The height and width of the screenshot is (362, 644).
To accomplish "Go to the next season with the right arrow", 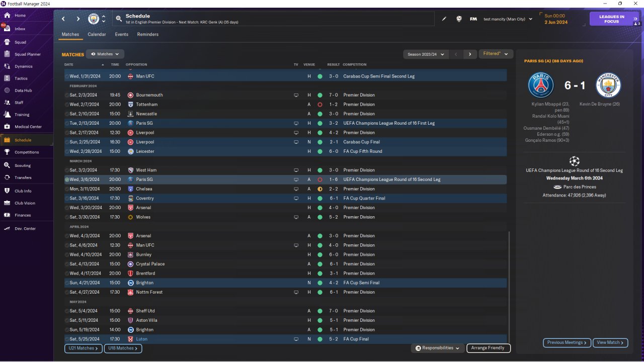I will click(x=470, y=54).
